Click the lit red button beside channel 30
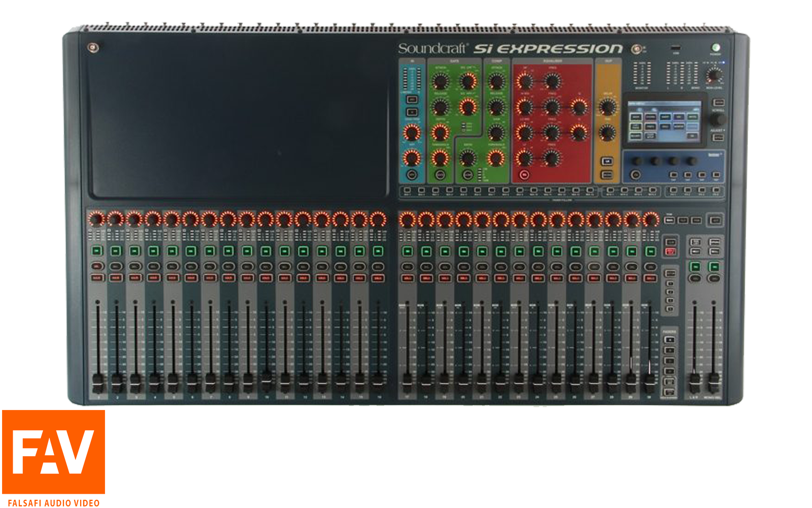The width and height of the screenshot is (812, 508). (x=670, y=251)
